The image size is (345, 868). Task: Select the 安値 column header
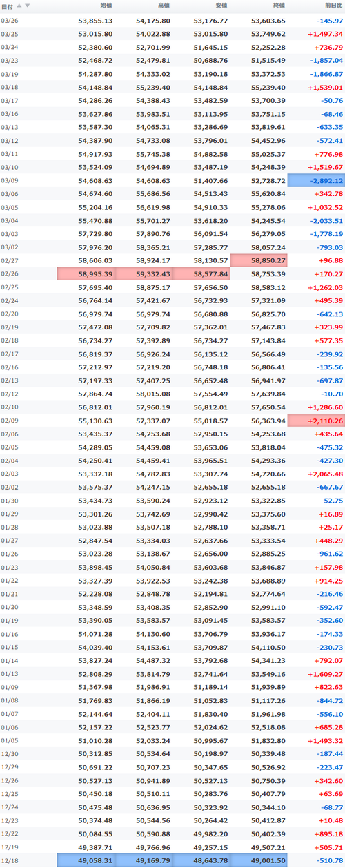[x=221, y=6]
